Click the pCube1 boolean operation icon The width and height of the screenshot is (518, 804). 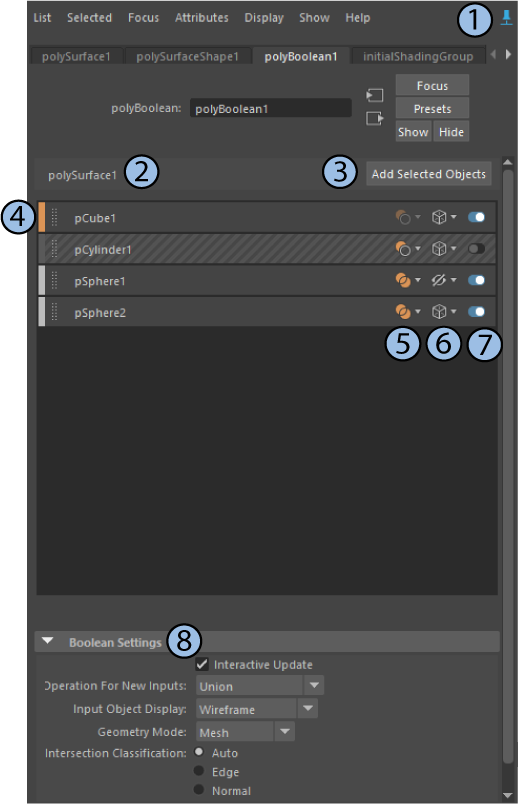click(x=403, y=217)
